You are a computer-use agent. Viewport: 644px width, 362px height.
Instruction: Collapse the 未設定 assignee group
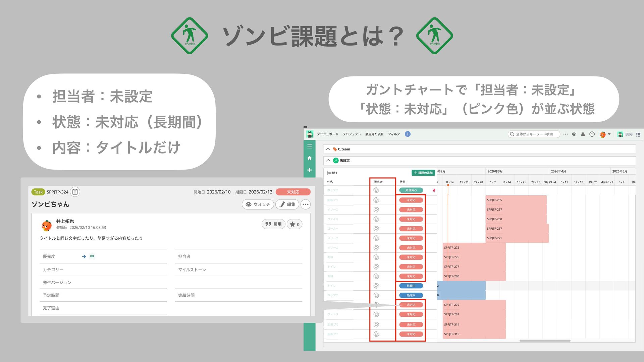pos(328,160)
